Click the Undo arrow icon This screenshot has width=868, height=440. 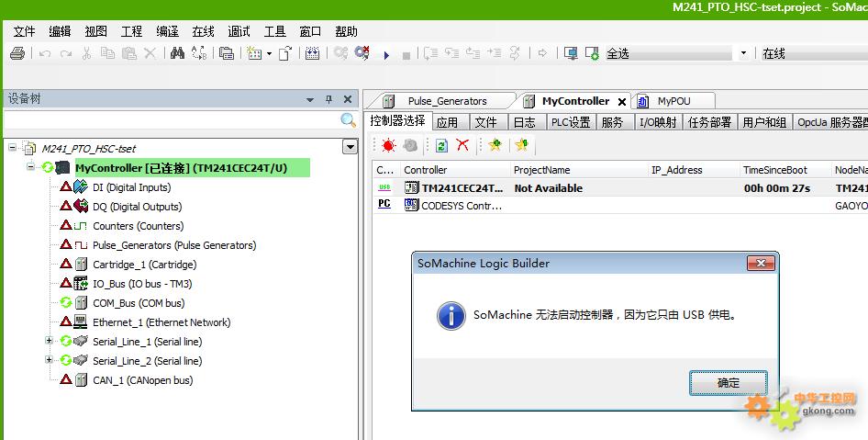[45, 54]
